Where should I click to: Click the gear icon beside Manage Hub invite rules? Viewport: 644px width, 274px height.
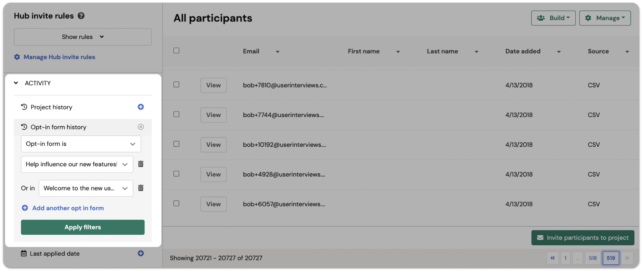[17, 57]
